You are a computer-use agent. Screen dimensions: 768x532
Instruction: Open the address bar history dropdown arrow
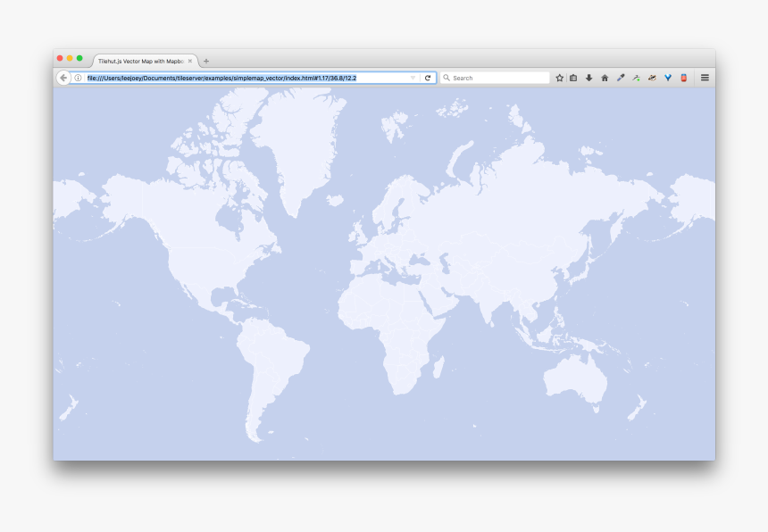pyautogui.click(x=413, y=78)
